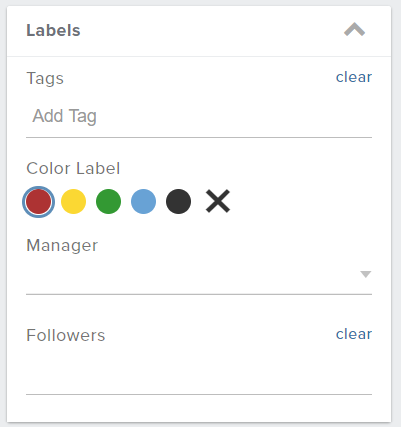Image resolution: width=401 pixels, height=427 pixels.
Task: Click the Manager field label
Action: (62, 246)
